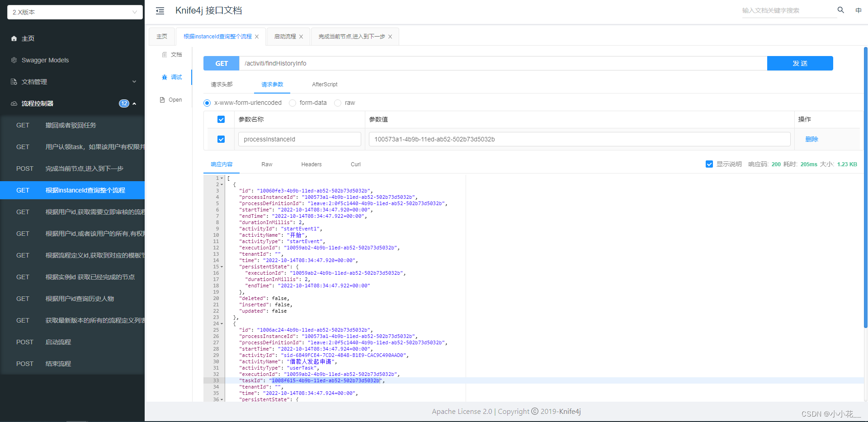Collapse JSON line 1 fold arrow
This screenshot has height=422, width=868.
pyautogui.click(x=222, y=178)
